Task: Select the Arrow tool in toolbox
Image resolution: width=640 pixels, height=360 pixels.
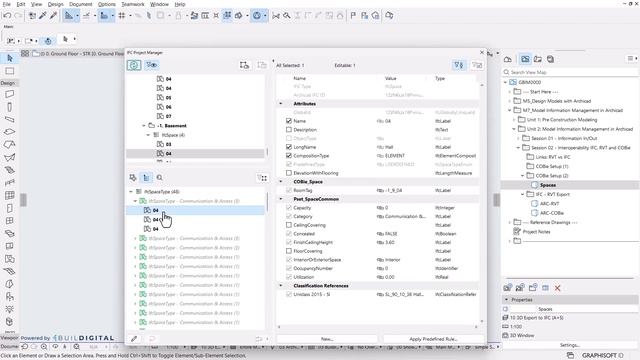Action: pyautogui.click(x=10, y=58)
